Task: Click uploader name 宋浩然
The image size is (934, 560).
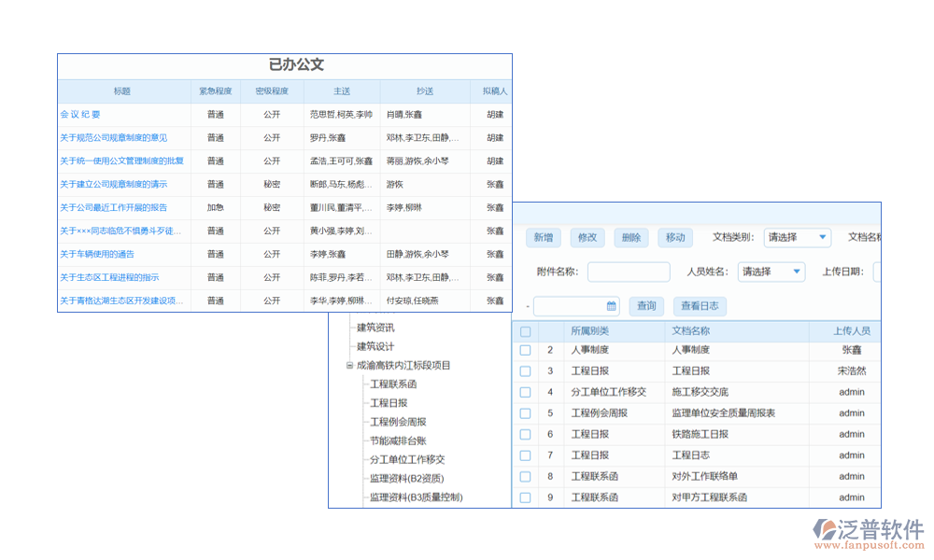Action: point(852,371)
